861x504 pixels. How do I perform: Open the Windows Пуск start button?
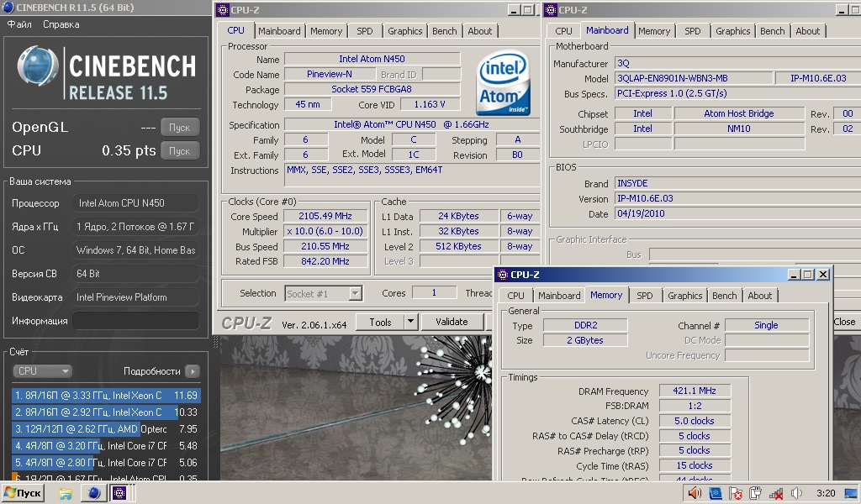click(23, 493)
